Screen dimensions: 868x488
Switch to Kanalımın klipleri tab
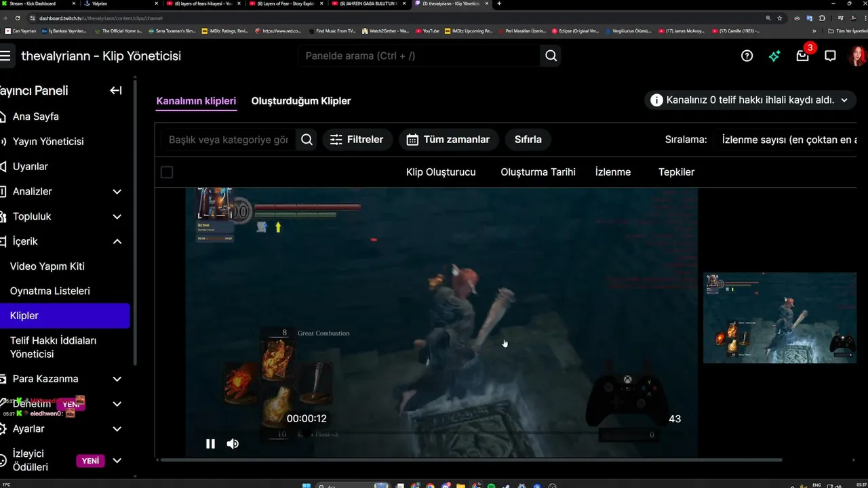[196, 101]
